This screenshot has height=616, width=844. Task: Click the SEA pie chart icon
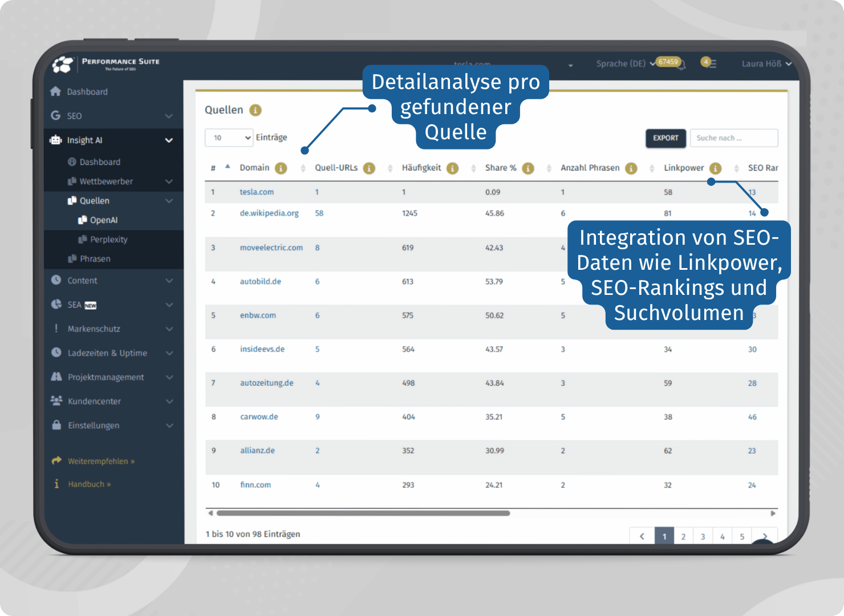coord(56,304)
